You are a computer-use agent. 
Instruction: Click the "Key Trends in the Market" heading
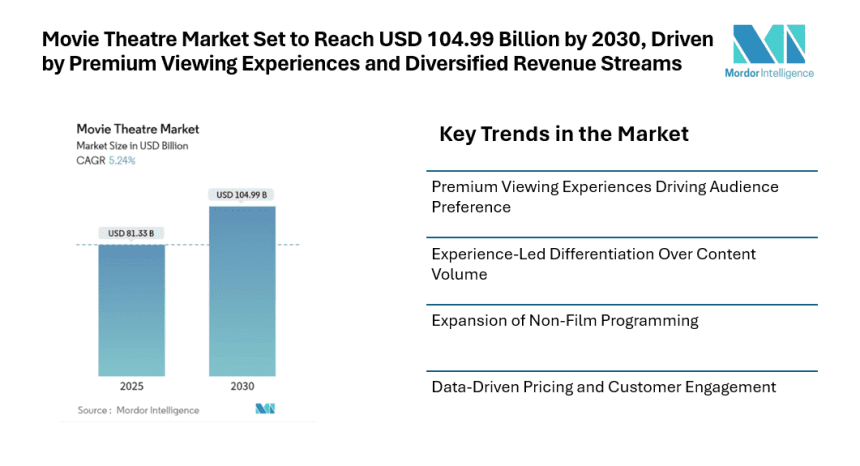(x=564, y=134)
